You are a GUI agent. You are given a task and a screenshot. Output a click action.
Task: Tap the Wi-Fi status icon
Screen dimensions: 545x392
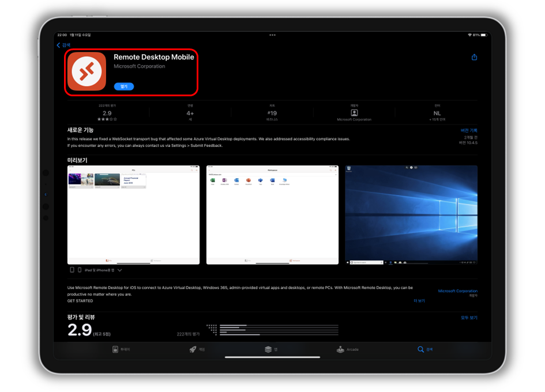click(469, 35)
